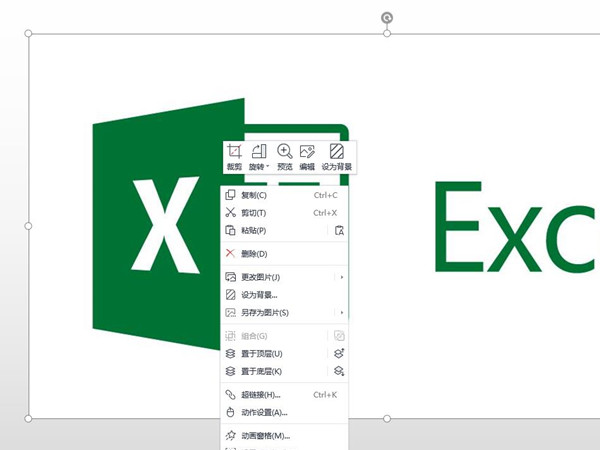600x450 pixels.
Task: Click the bottom-center sizing handle
Action: point(387,419)
